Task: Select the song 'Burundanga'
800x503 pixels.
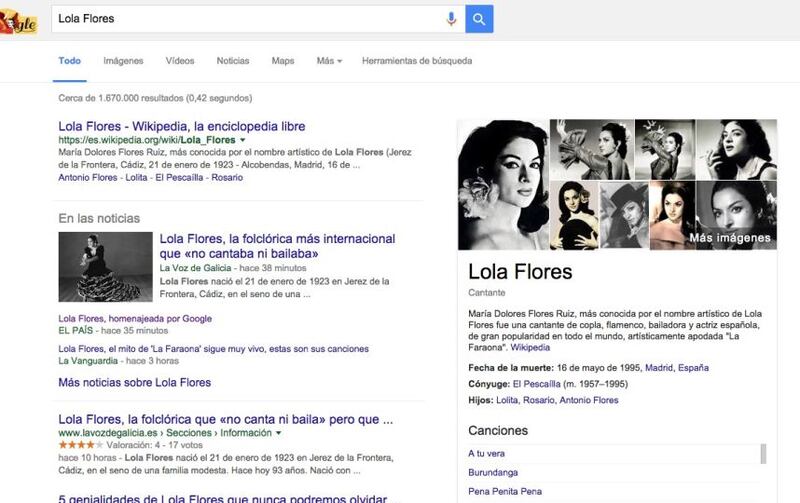Action: (493, 473)
